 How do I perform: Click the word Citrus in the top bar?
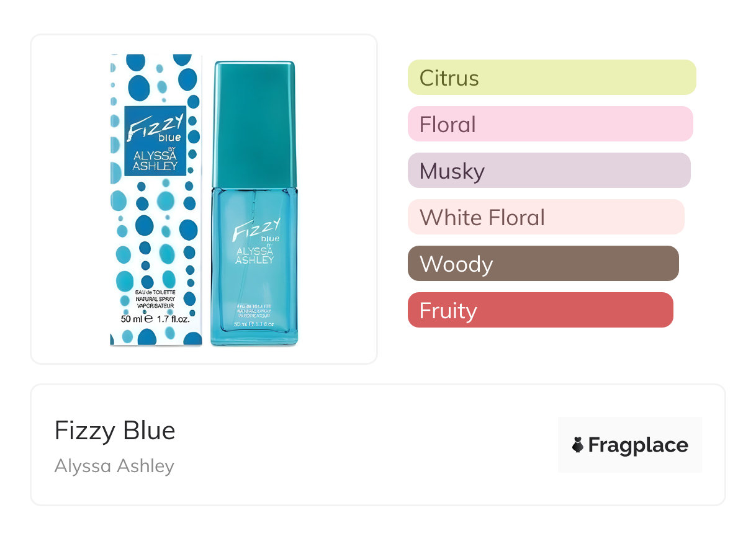[449, 78]
